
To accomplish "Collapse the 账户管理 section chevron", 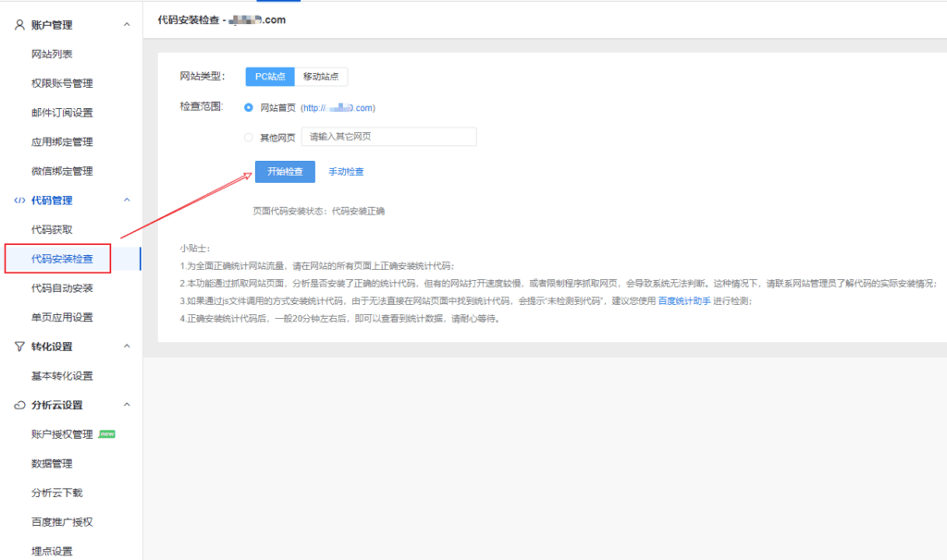I will [x=127, y=25].
